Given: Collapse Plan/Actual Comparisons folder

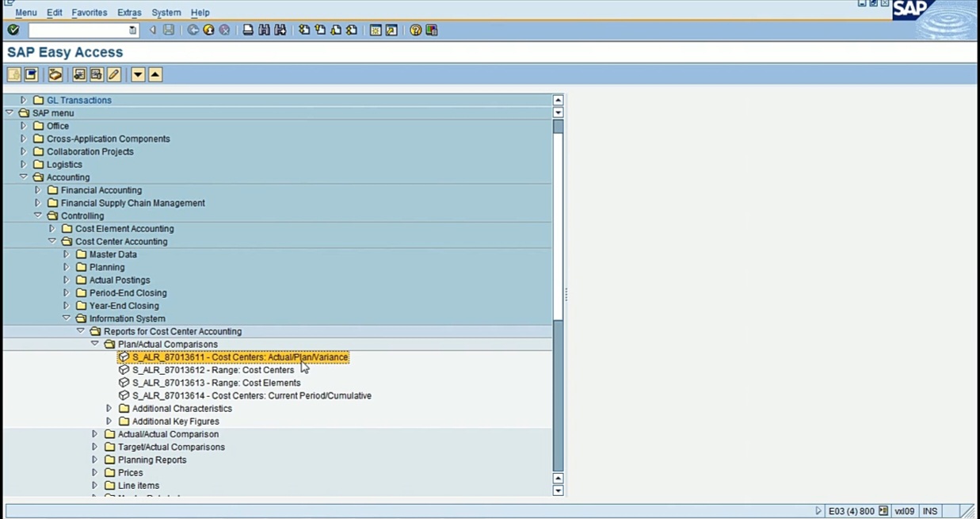Looking at the screenshot, I should 95,344.
